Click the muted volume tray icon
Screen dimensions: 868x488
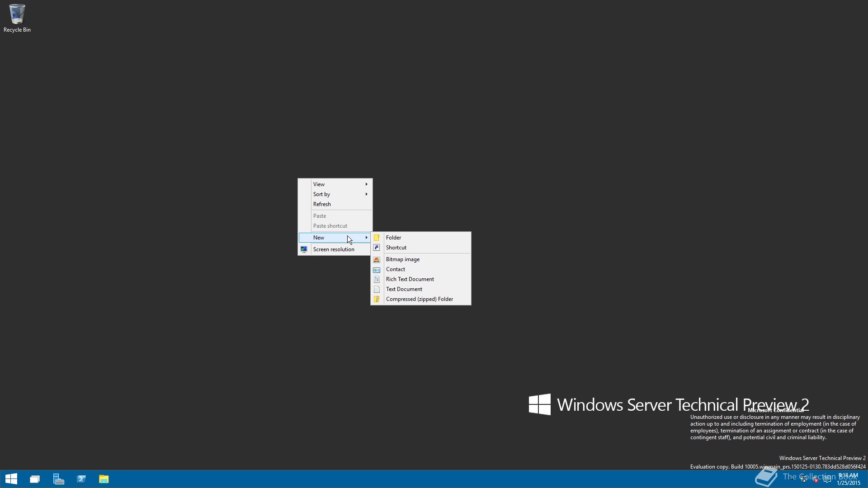[815, 479]
